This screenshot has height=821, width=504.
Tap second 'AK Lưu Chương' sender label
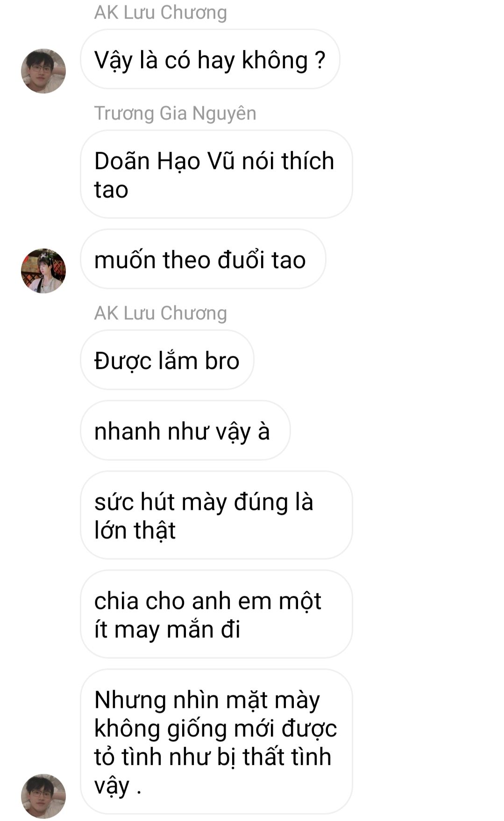161,313
